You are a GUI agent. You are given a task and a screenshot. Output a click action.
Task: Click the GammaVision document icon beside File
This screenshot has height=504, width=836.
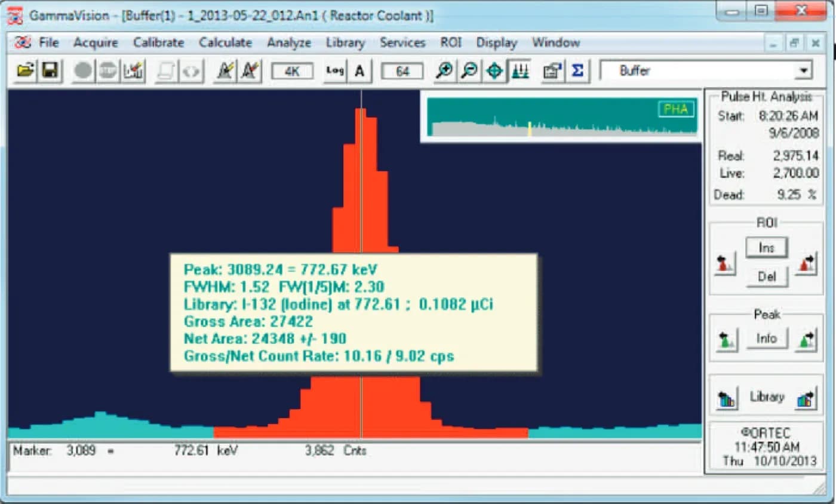tap(23, 42)
